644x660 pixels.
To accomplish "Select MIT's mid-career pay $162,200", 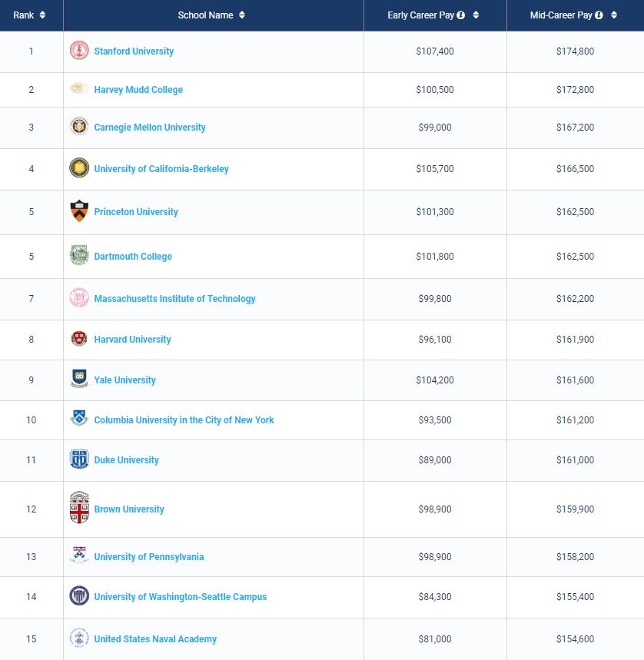I will pyautogui.click(x=575, y=298).
